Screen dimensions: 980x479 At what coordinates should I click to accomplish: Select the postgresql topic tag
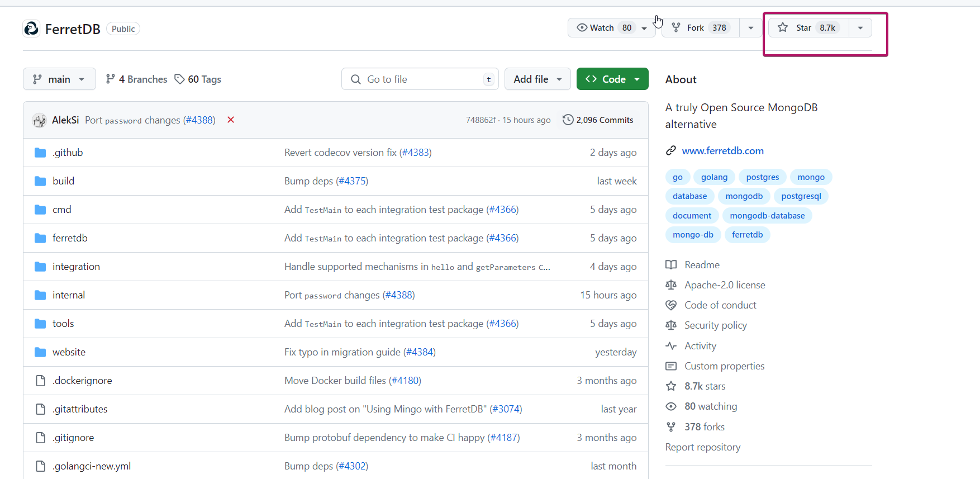click(x=801, y=196)
